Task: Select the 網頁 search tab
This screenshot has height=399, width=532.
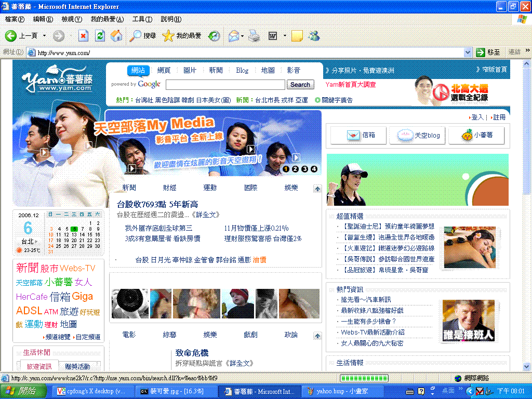Action: 164,70
